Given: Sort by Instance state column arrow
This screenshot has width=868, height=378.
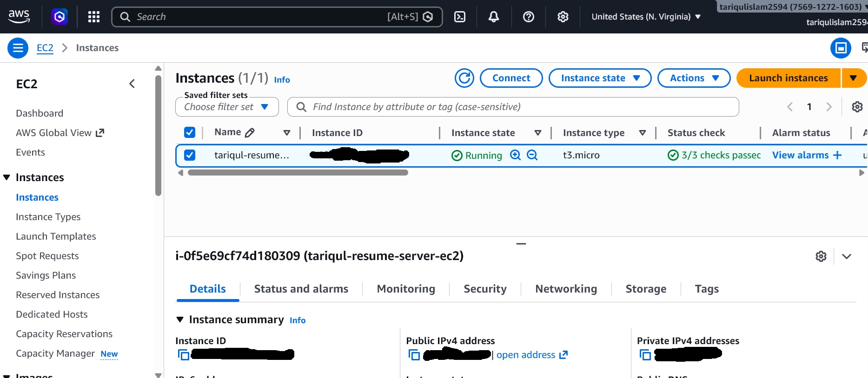Looking at the screenshot, I should click(538, 133).
